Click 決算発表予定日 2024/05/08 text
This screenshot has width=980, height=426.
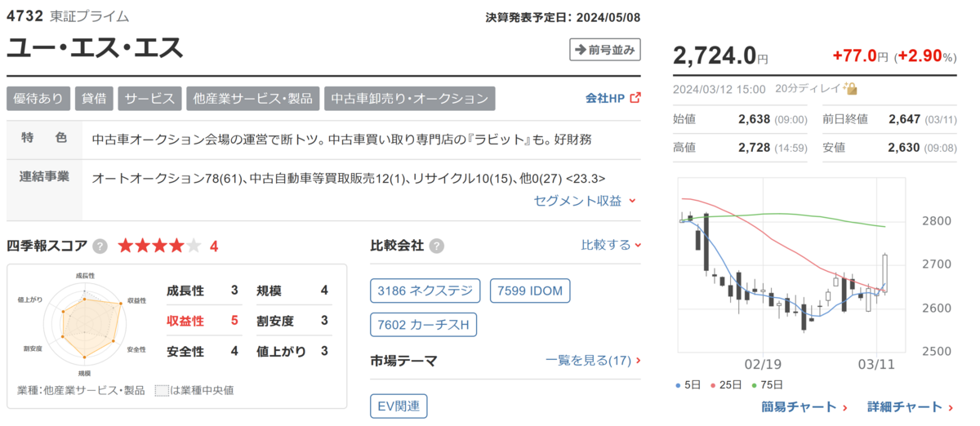563,16
